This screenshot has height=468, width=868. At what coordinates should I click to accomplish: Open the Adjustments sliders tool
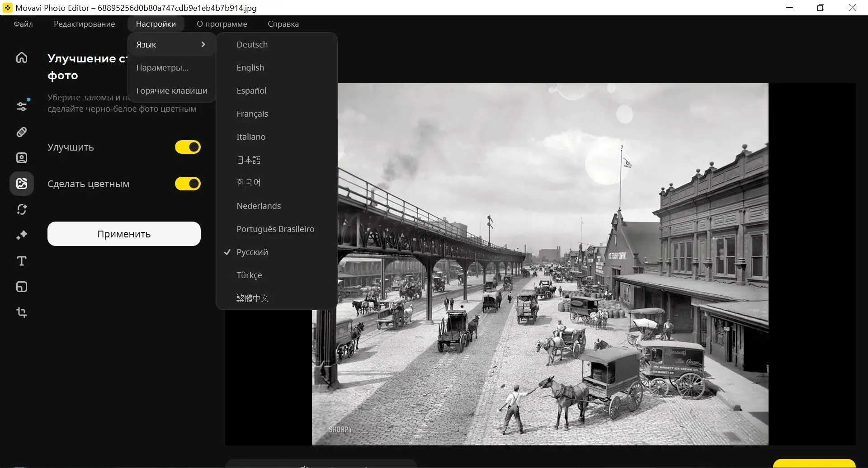[x=22, y=106]
